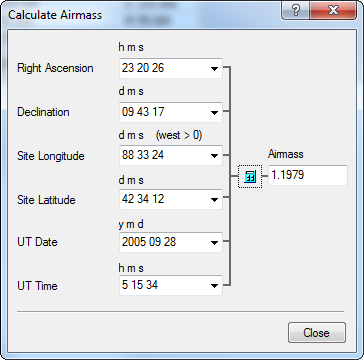Image resolution: width=364 pixels, height=360 pixels.
Task: Open the Declination dropdown list
Action: (214, 113)
